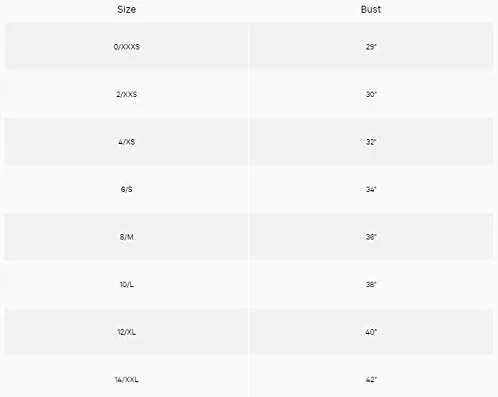Click the 30" bust measurement

point(371,94)
